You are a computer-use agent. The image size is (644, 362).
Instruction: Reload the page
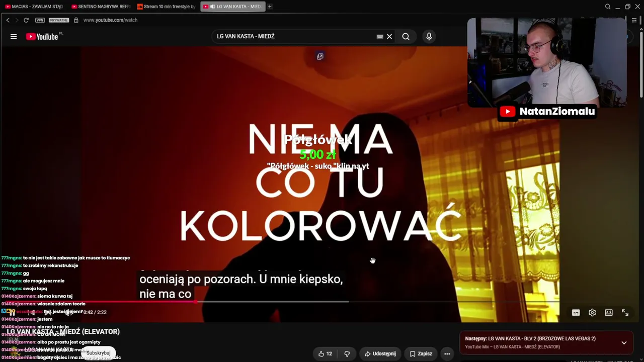tap(26, 20)
